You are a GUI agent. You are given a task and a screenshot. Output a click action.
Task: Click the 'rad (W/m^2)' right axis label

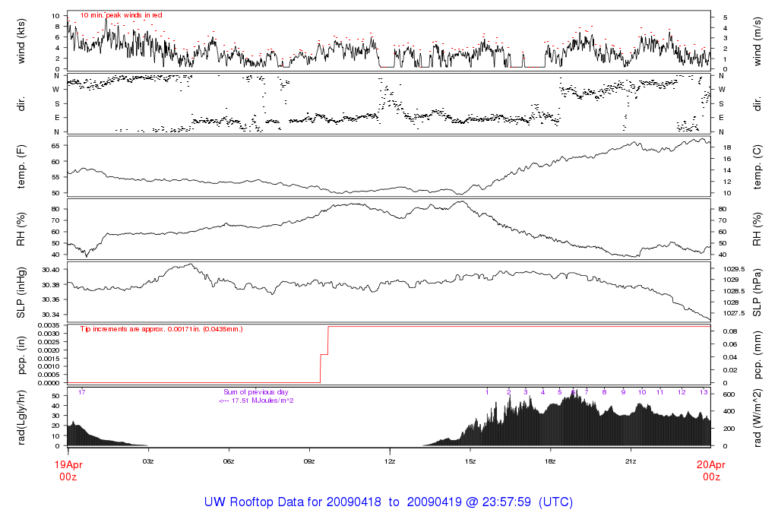[757, 417]
